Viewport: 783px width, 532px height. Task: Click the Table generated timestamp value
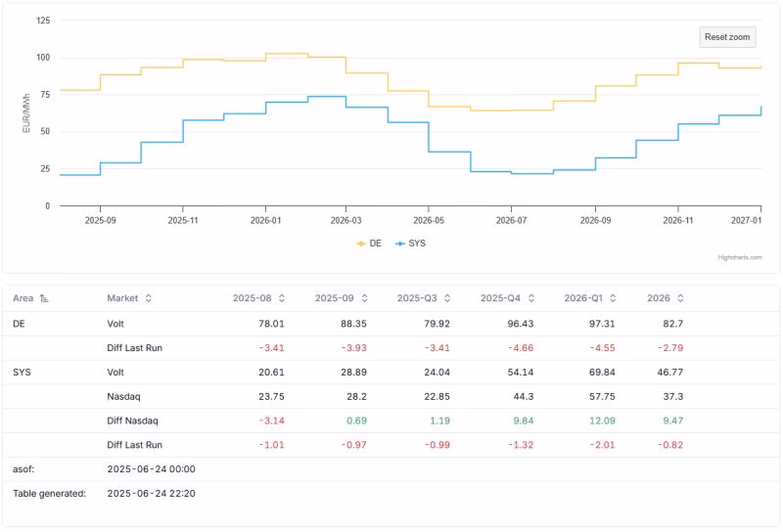click(x=150, y=494)
